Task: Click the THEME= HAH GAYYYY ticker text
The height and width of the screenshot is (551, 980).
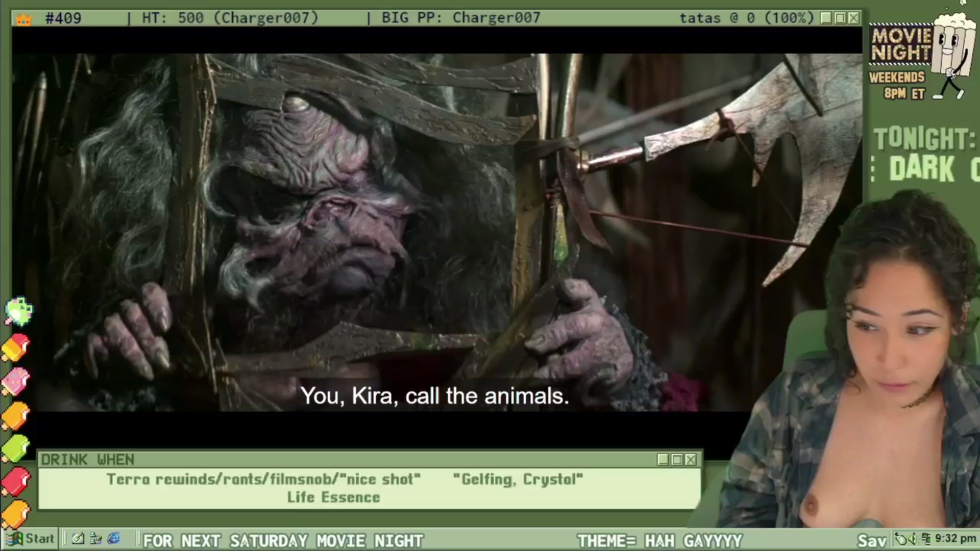Action: coord(659,540)
